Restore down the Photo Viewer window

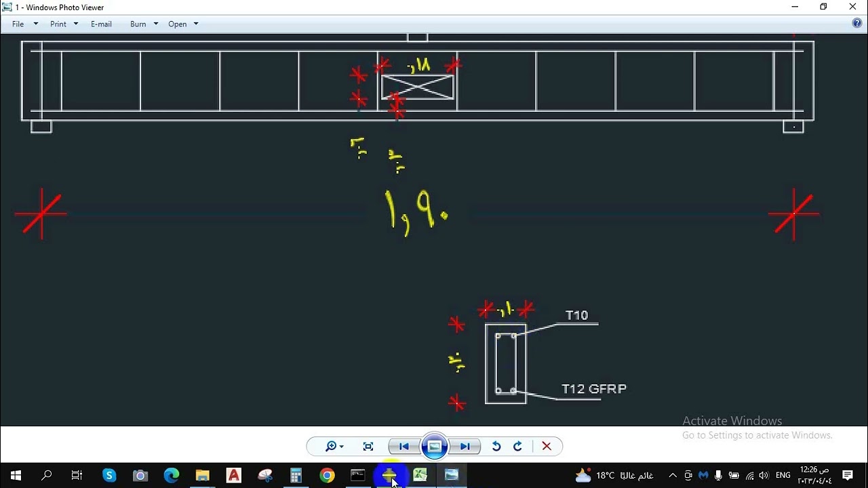(x=823, y=7)
